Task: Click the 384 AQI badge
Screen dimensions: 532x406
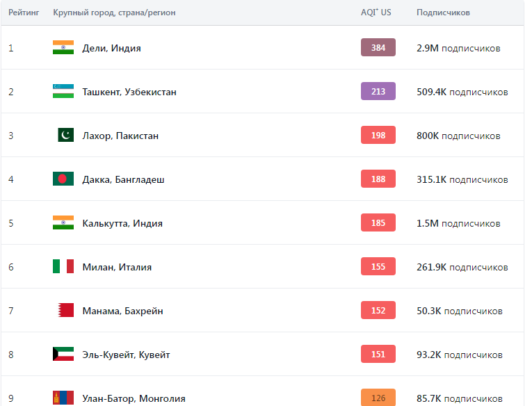Action: pos(378,48)
